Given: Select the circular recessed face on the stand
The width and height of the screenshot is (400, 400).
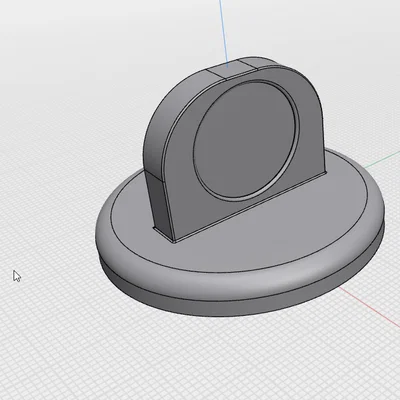Looking at the screenshot, I should pos(245,139).
